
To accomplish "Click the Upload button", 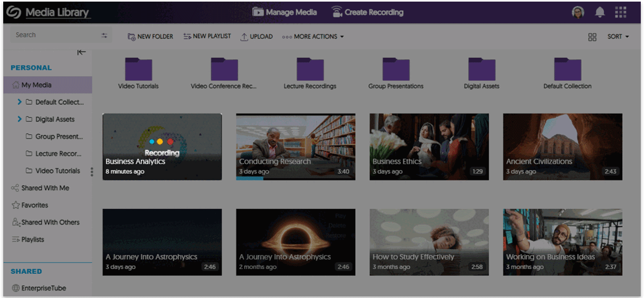I will tap(257, 37).
